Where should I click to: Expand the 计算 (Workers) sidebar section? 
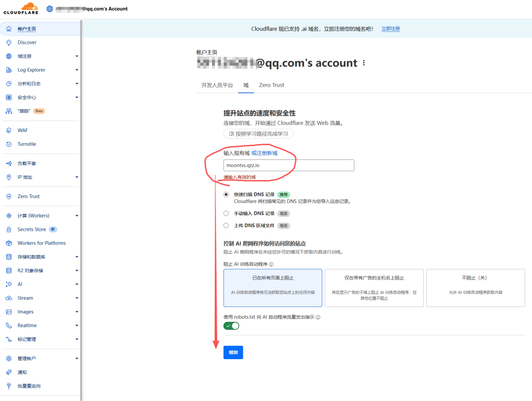(76, 216)
